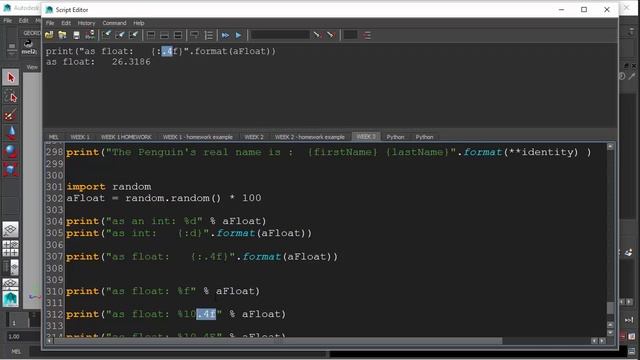Viewport: 640px width, 360px height.
Task: Click the scroll-left arrow of the code editor
Action: pyautogui.click(x=49, y=340)
